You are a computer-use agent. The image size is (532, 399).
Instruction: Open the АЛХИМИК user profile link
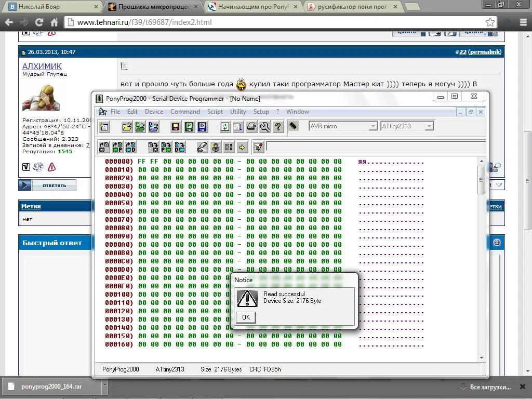[42, 66]
